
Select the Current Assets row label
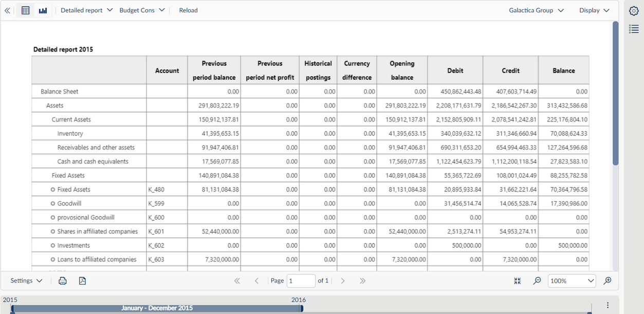[x=71, y=119]
